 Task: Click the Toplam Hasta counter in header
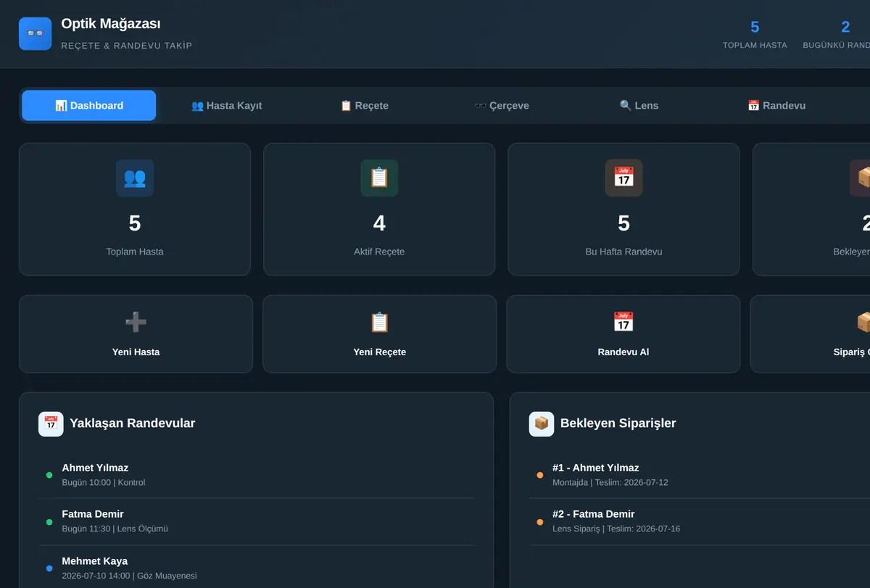(x=755, y=34)
